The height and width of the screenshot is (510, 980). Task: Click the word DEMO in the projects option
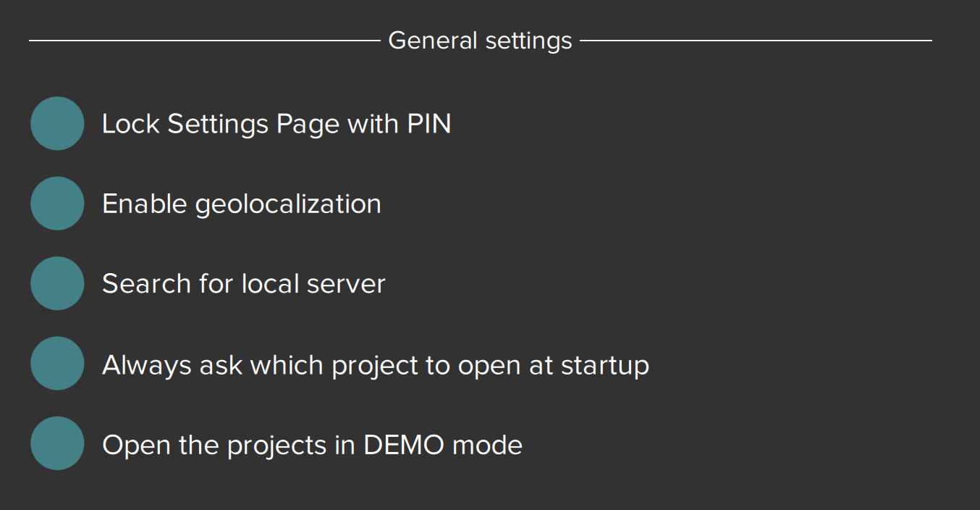(x=404, y=444)
